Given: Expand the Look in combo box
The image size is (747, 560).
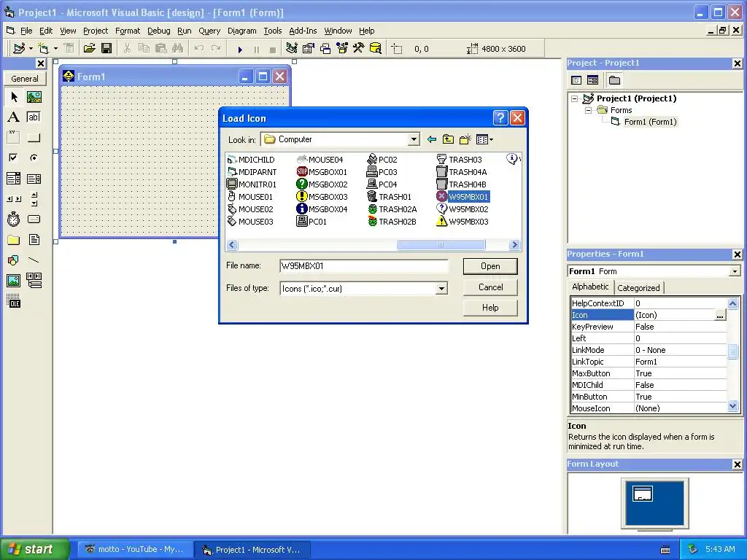Looking at the screenshot, I should tap(414, 139).
